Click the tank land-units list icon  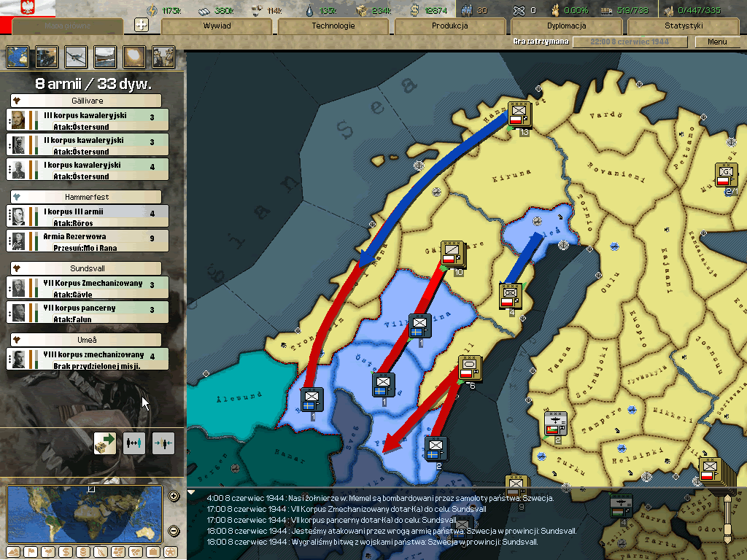(47, 56)
